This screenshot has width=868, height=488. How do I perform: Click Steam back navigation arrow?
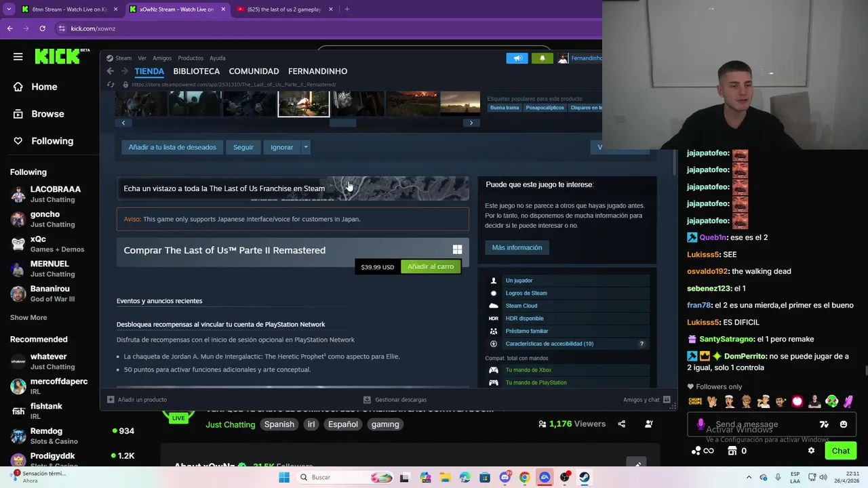pyautogui.click(x=111, y=71)
